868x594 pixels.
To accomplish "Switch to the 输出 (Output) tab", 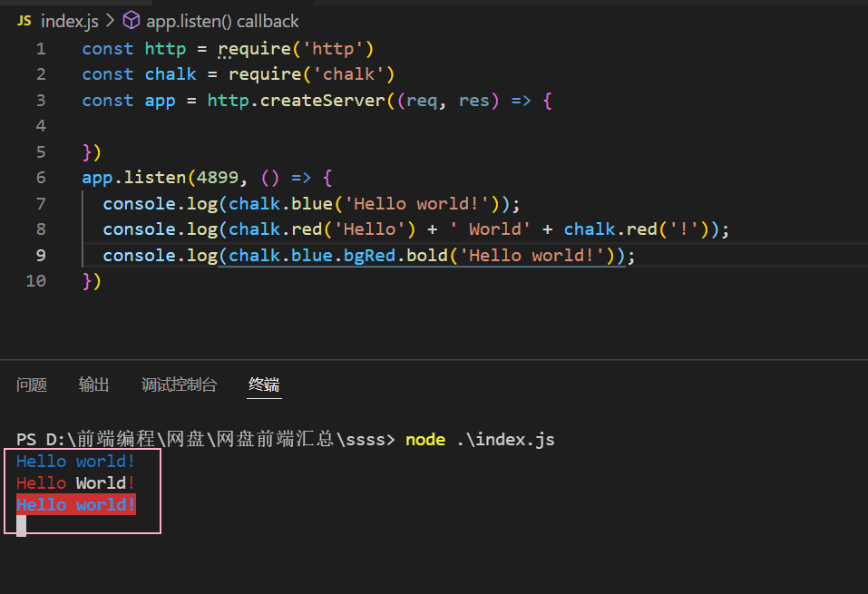I will pos(93,385).
